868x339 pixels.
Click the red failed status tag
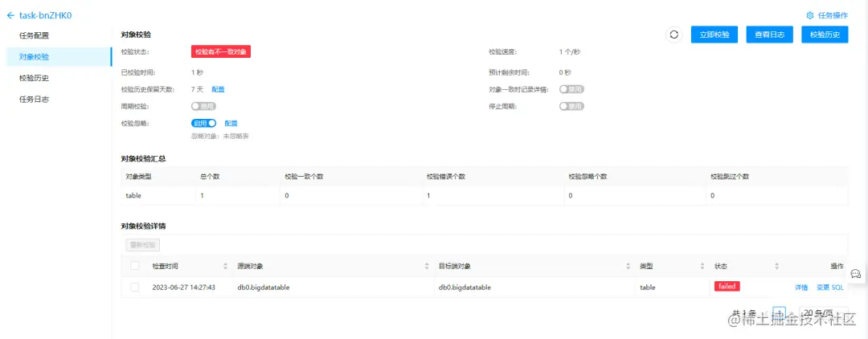point(727,287)
